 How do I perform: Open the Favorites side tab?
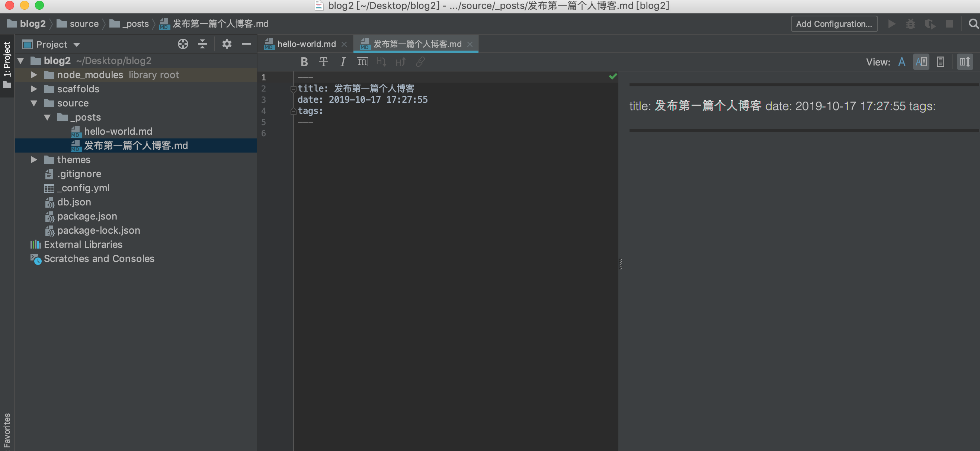point(7,431)
